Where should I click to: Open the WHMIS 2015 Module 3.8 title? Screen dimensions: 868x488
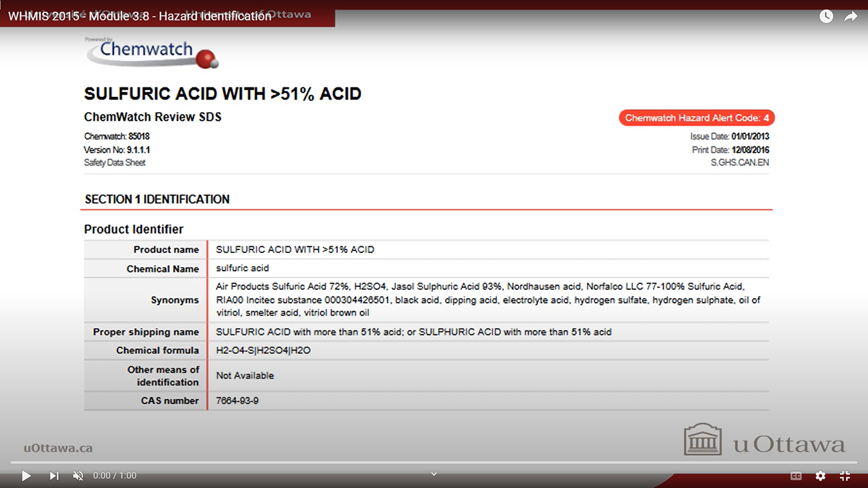[x=139, y=16]
